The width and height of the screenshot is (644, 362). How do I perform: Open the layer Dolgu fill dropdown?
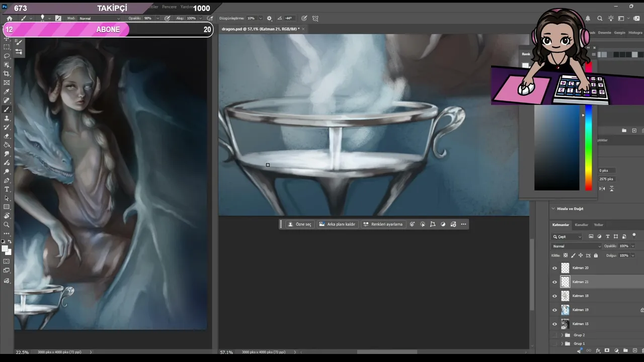632,255
